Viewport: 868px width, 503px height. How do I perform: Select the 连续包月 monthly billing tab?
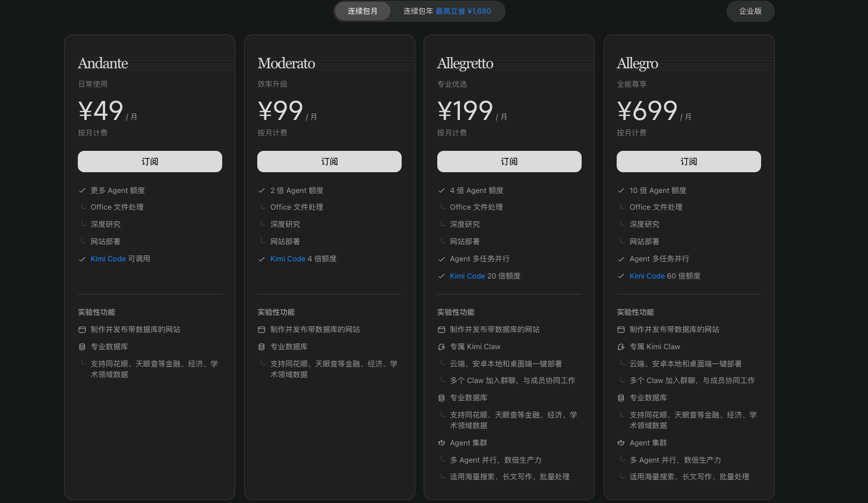click(362, 11)
